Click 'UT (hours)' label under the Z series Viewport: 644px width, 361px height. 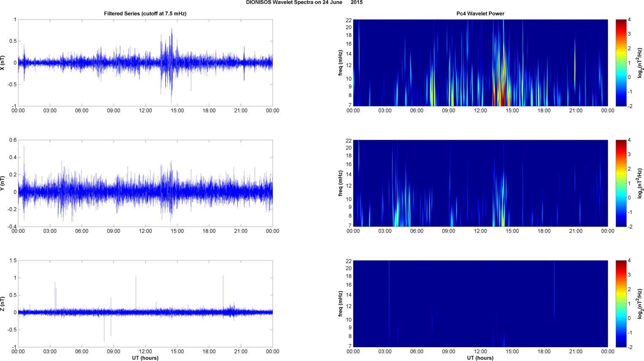(x=145, y=358)
